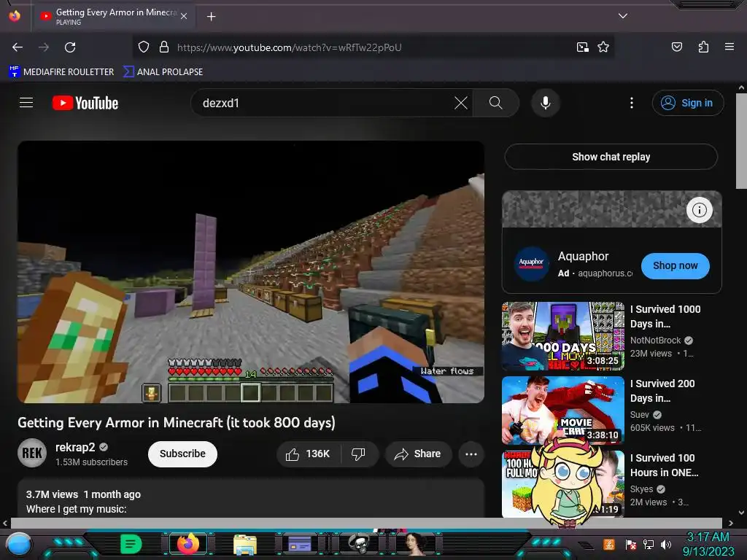Click the Aquaphor ad logo
This screenshot has height=560, width=747.
click(531, 263)
